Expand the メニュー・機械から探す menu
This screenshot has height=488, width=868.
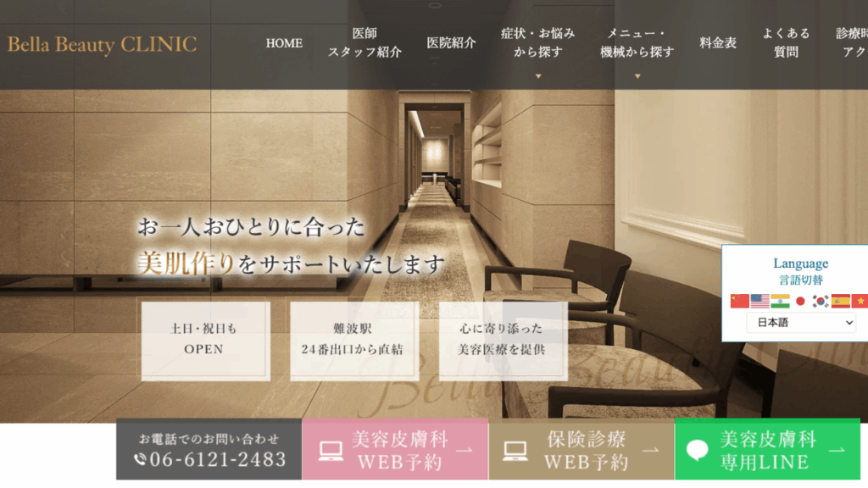pos(637,48)
